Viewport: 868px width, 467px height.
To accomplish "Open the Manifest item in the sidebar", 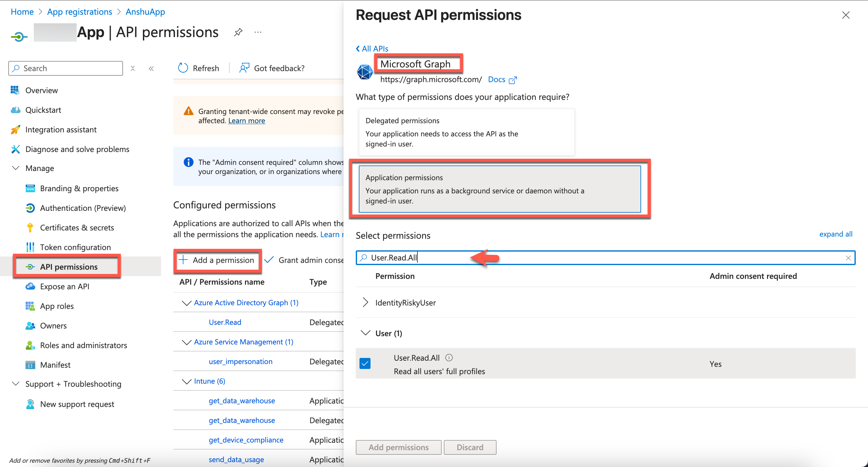I will pos(55,365).
